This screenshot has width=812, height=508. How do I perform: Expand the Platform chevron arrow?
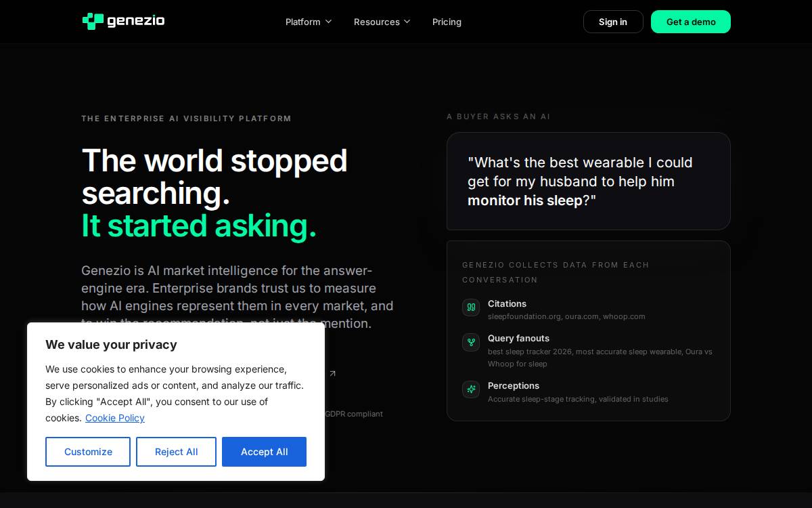(x=328, y=22)
